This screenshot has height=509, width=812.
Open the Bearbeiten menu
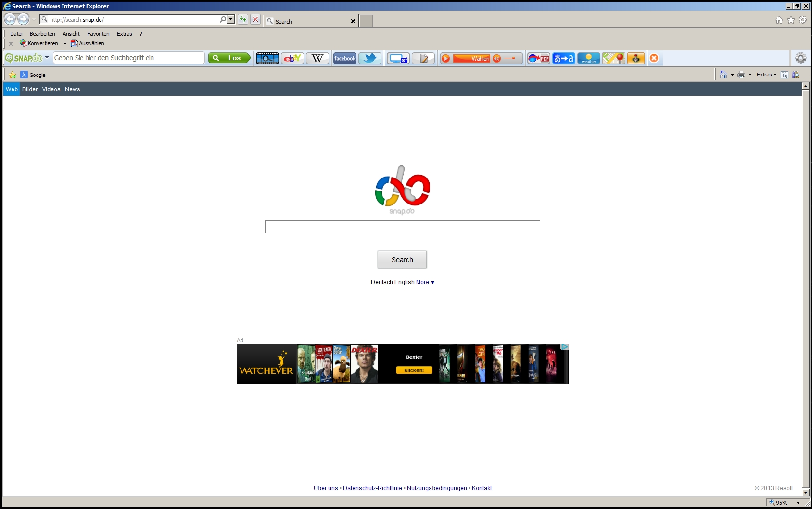(x=42, y=34)
